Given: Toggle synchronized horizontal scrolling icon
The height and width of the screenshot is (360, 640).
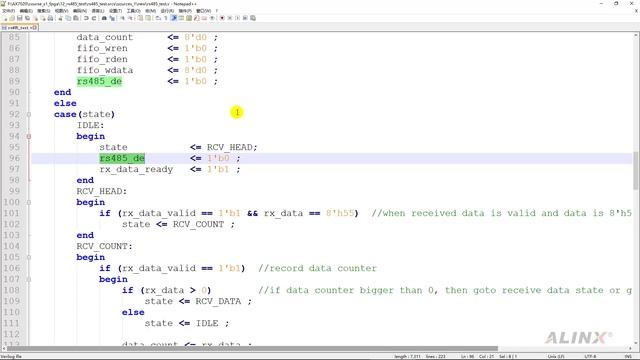Looking at the screenshot, I should (148, 18).
